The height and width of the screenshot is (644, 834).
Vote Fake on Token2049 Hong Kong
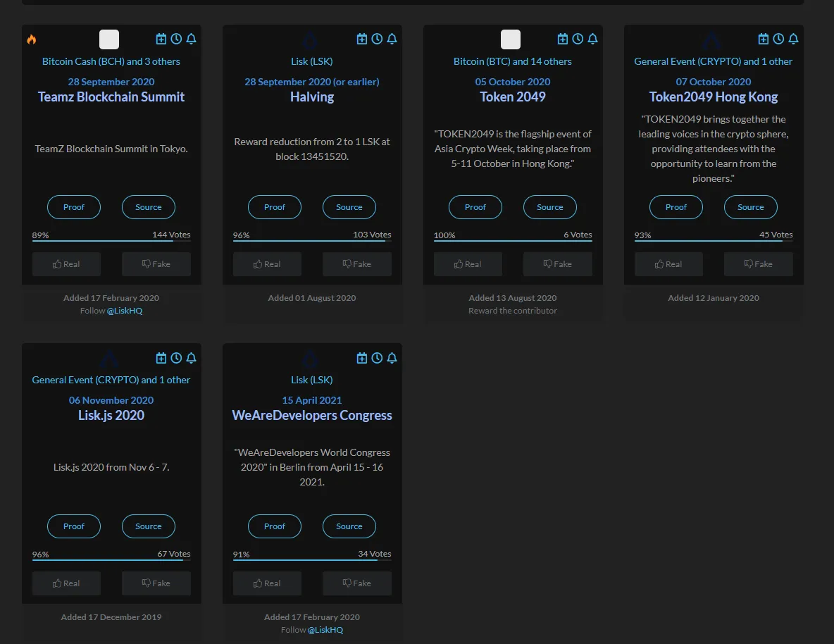pyautogui.click(x=759, y=264)
